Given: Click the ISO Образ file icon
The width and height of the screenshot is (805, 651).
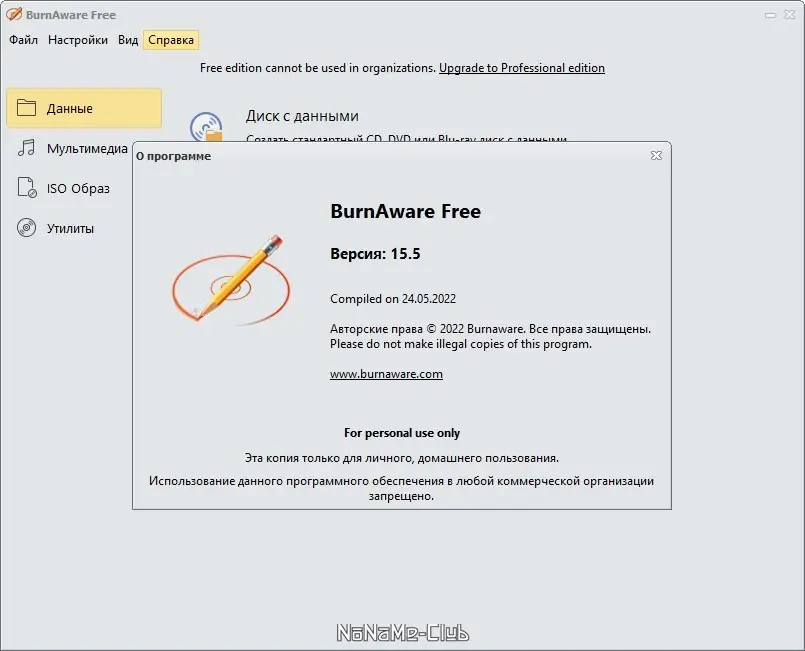Looking at the screenshot, I should coord(27,187).
